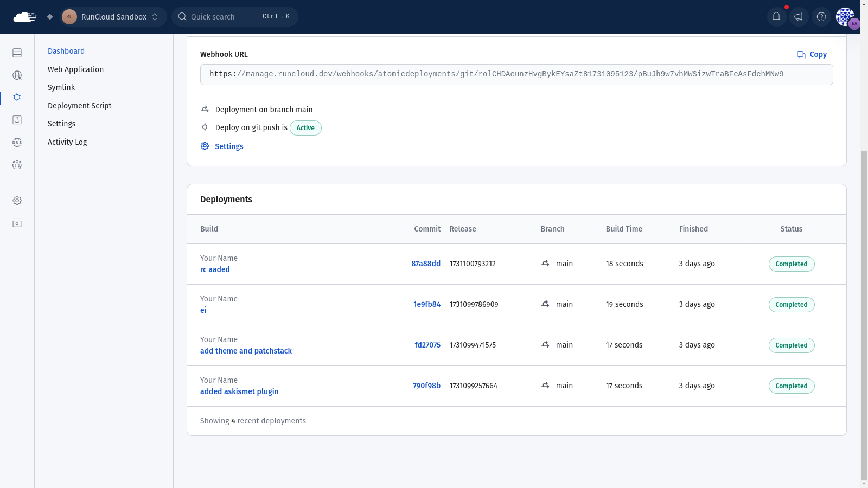Open the Activity Log menu item

67,142
